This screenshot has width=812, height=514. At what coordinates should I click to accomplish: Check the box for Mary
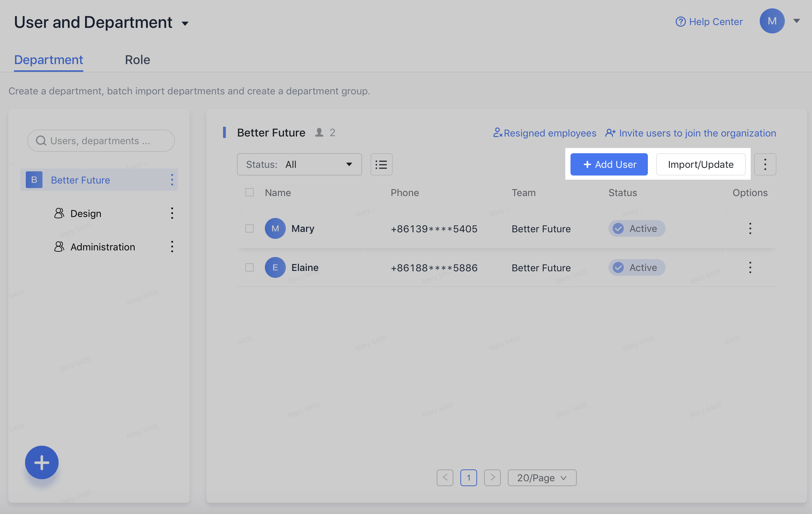[250, 228]
